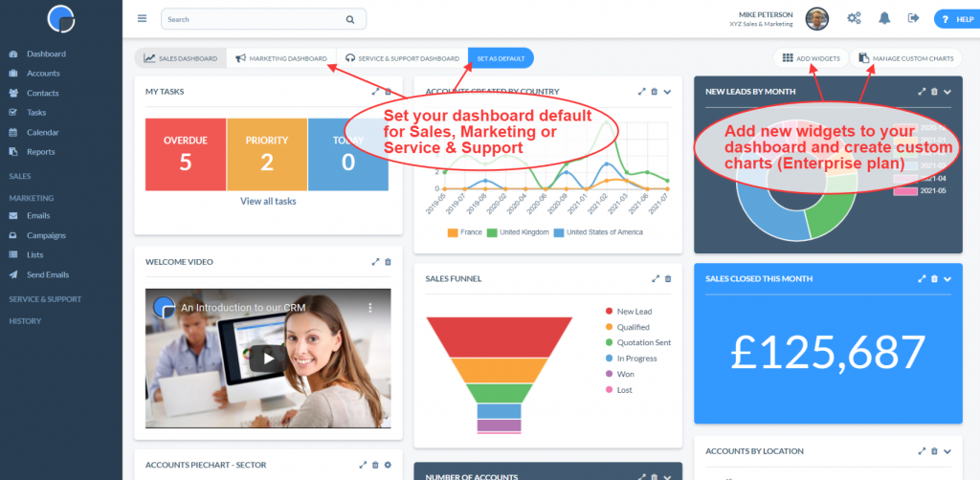Toggle the New Lead funnel legend dot
This screenshot has height=480, width=980.
point(609,311)
